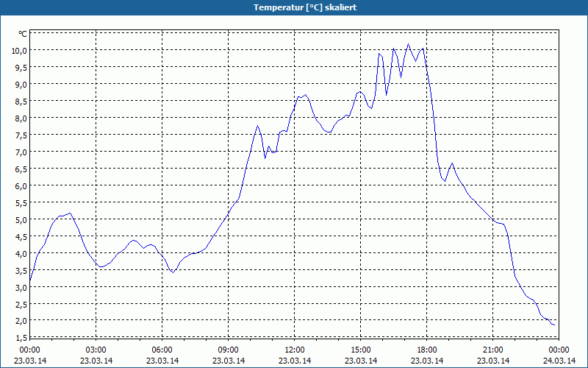The image size is (588, 368).
Task: Click the y-axis label 8,0
Action: [21, 118]
